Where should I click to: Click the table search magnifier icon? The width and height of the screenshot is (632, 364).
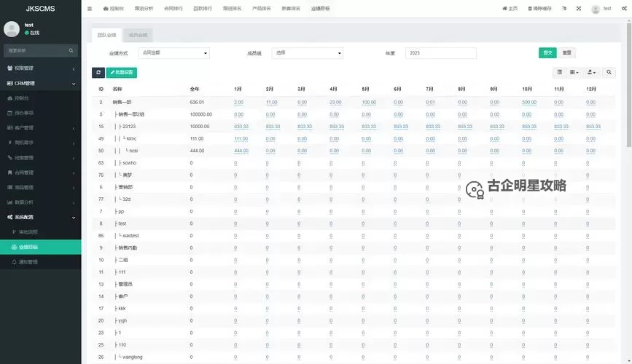click(609, 72)
